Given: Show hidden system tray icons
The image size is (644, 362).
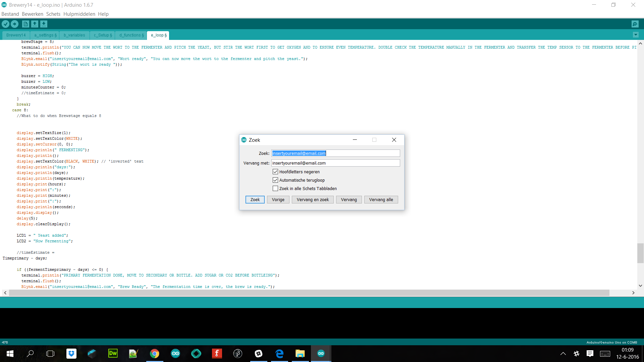Looking at the screenshot, I should [563, 353].
